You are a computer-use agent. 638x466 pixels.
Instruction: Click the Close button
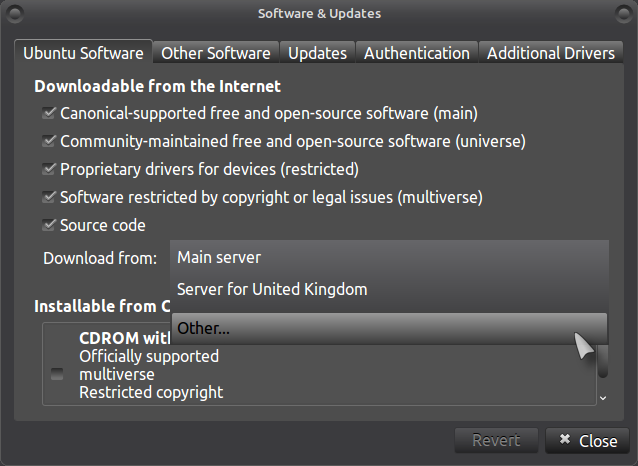[x=587, y=441]
